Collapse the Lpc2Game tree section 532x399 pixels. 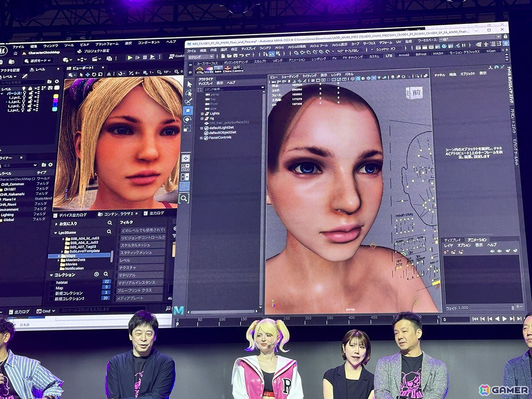point(55,233)
